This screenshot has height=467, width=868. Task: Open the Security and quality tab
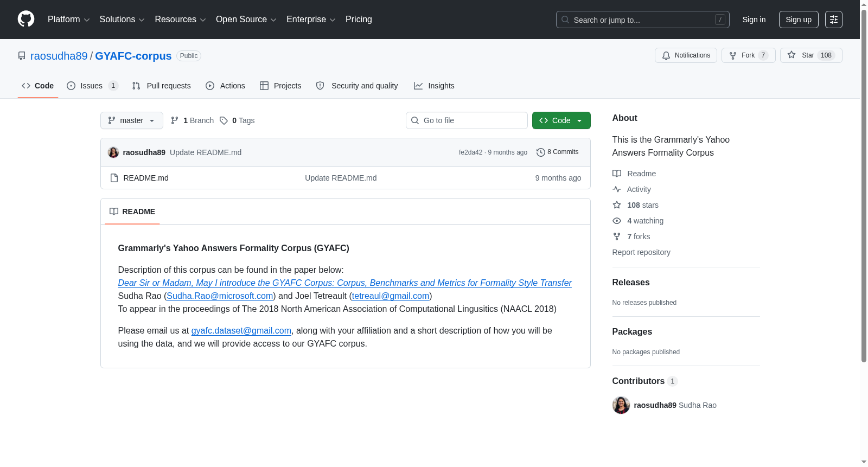click(x=357, y=86)
